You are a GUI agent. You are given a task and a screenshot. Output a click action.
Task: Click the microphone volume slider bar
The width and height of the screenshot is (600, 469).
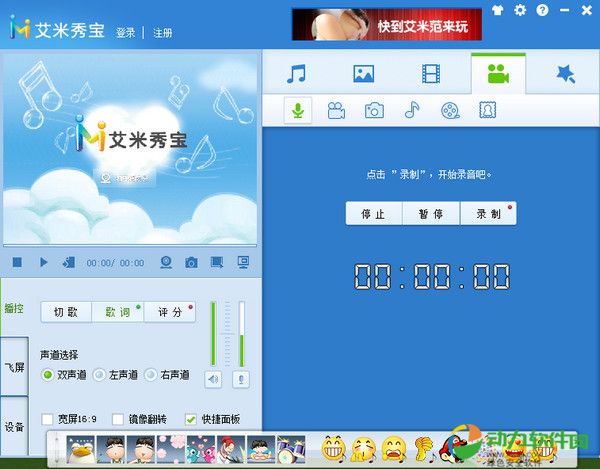pyautogui.click(x=240, y=333)
